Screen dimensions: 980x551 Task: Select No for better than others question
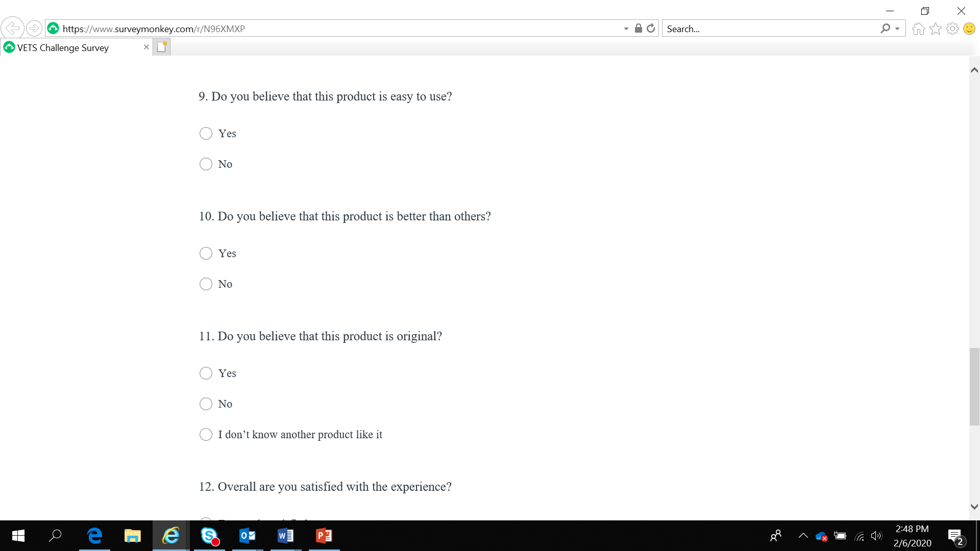(206, 284)
